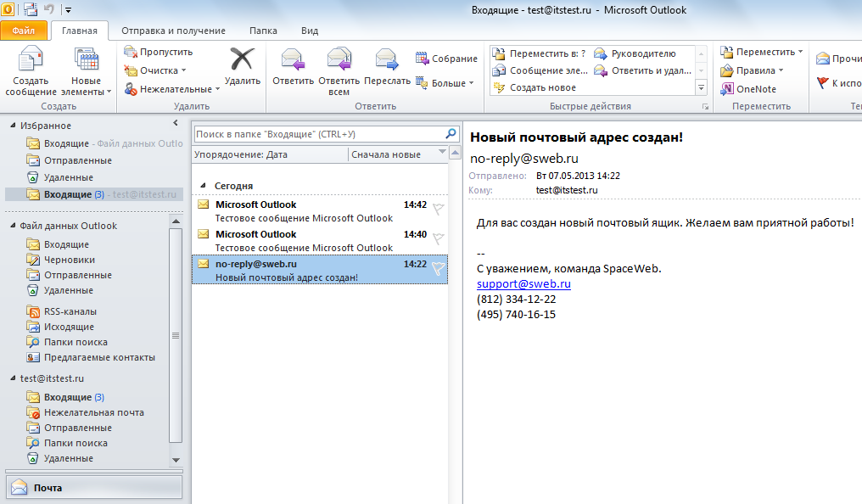The width and height of the screenshot is (862, 504).
Task: Open RSS-каналы folder
Action: pyautogui.click(x=62, y=311)
